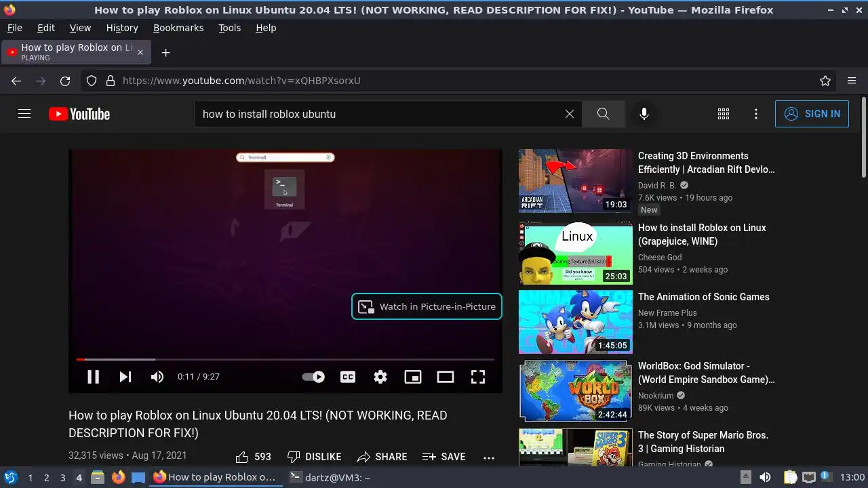Switch to dartz@VM3 terminal window
The width and height of the screenshot is (868, 488).
pyautogui.click(x=330, y=477)
